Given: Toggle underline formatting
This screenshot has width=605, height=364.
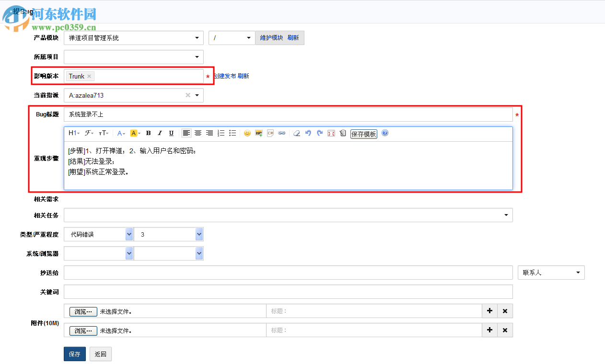Looking at the screenshot, I should (x=171, y=133).
